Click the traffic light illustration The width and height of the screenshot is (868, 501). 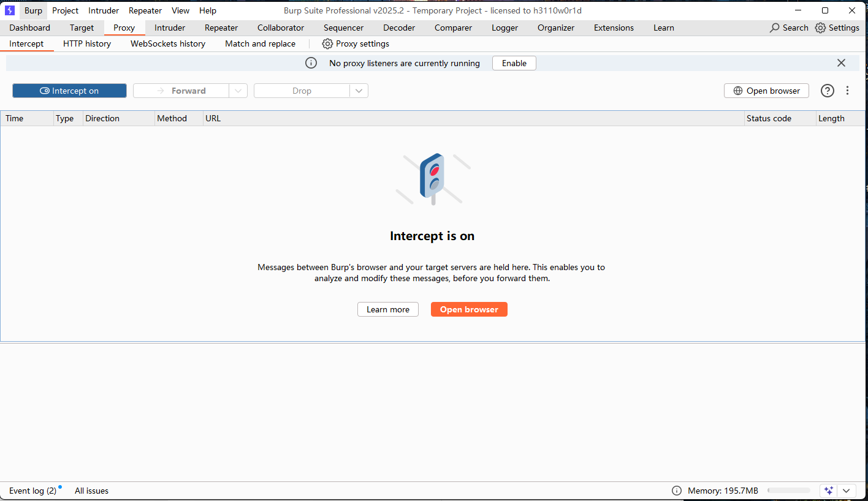433,179
